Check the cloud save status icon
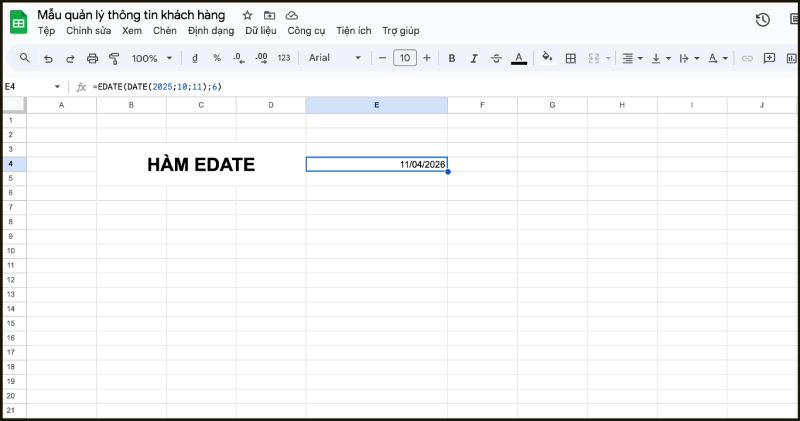The image size is (800, 421). click(291, 15)
